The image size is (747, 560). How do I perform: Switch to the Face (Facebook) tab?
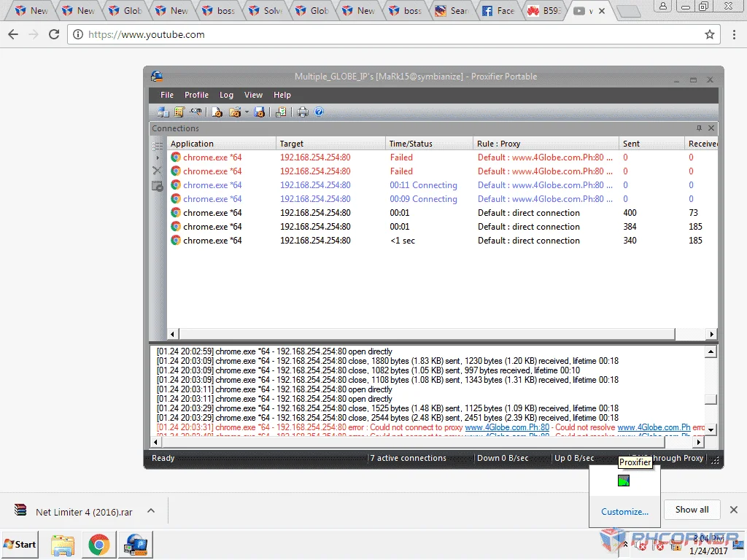(x=498, y=10)
